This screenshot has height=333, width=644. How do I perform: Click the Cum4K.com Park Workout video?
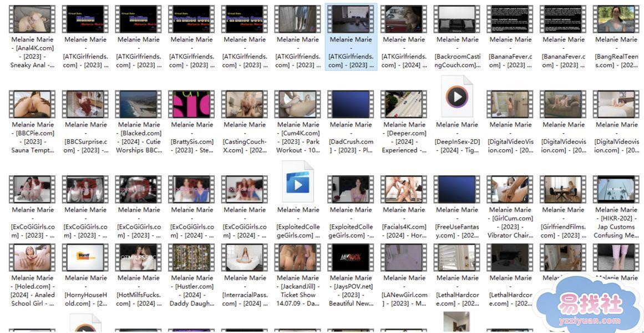298,104
